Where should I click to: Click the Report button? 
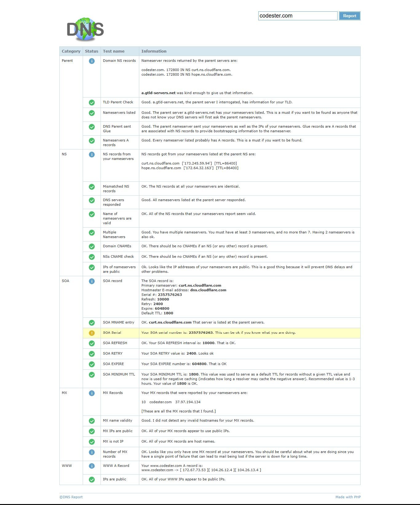pyautogui.click(x=350, y=16)
